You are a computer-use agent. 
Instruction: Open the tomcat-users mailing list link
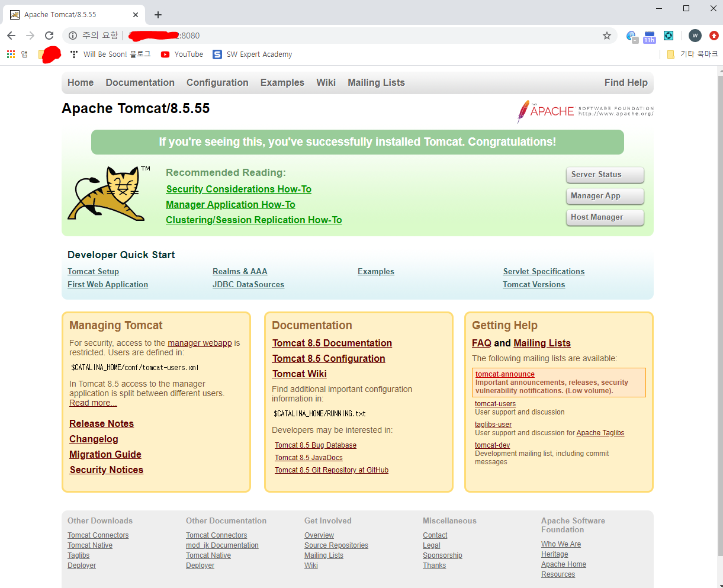(495, 404)
